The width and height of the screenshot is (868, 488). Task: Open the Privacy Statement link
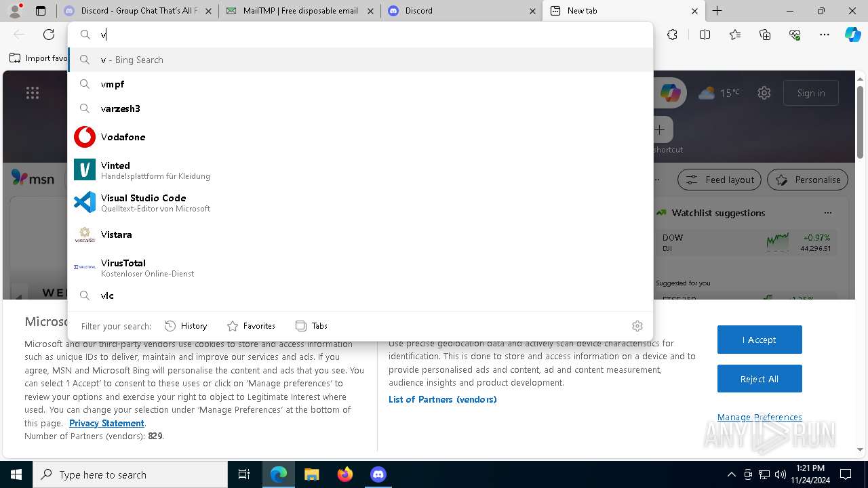point(106,423)
